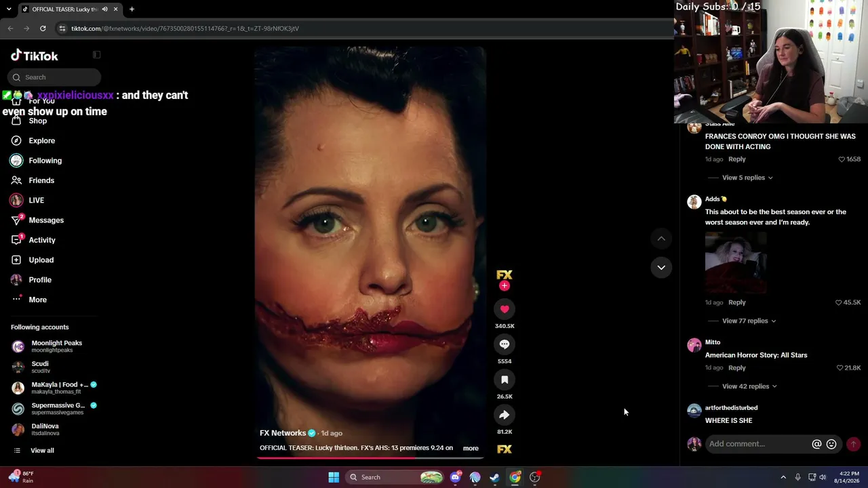
Task: Open Discord from the taskbar
Action: 456,477
